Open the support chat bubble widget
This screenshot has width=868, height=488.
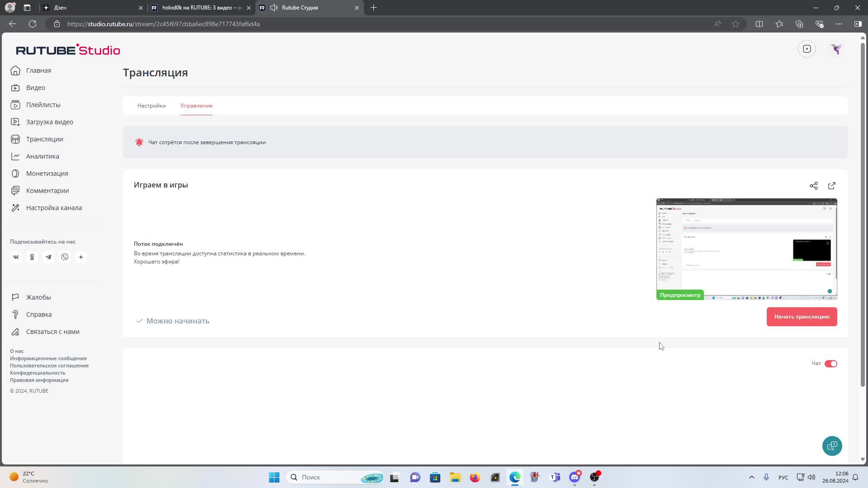832,446
